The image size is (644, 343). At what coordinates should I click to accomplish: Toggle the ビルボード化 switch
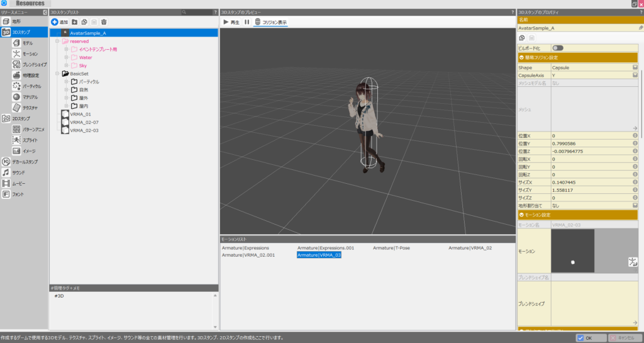click(557, 48)
